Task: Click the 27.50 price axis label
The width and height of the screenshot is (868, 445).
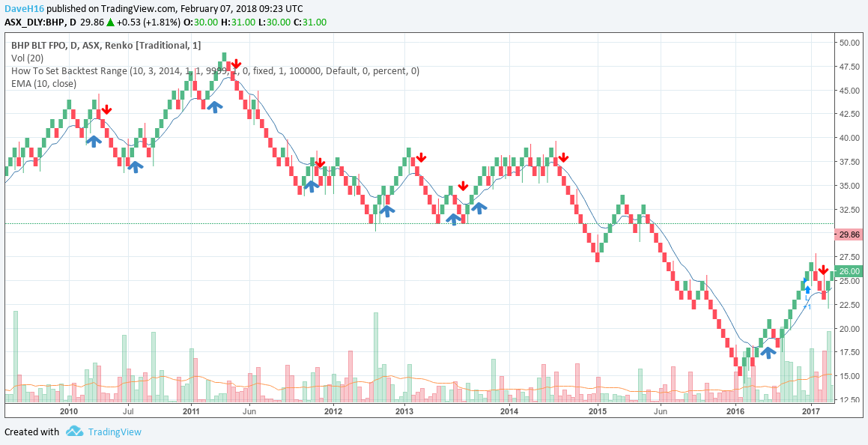Action: tap(850, 258)
